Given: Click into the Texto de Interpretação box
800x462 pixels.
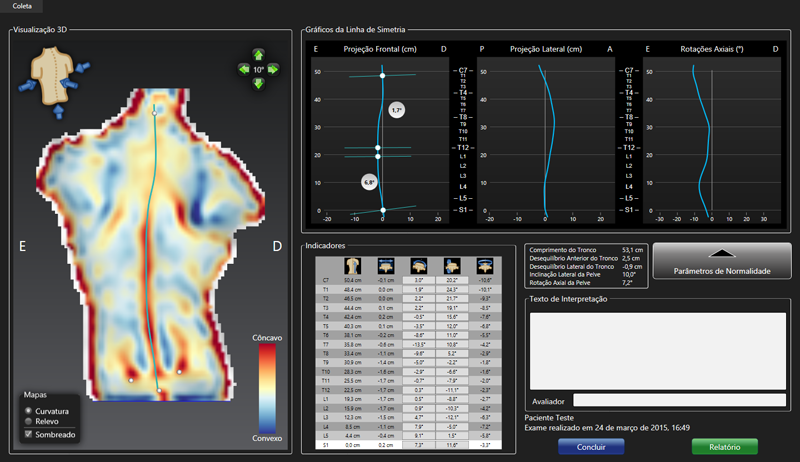Looking at the screenshot, I should click(x=658, y=351).
